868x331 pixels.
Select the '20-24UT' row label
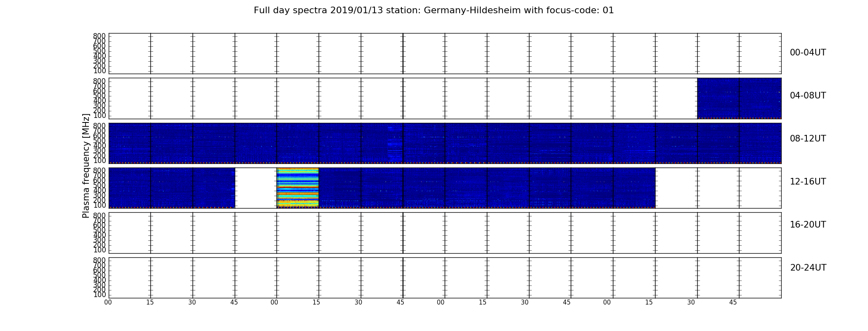click(x=808, y=268)
